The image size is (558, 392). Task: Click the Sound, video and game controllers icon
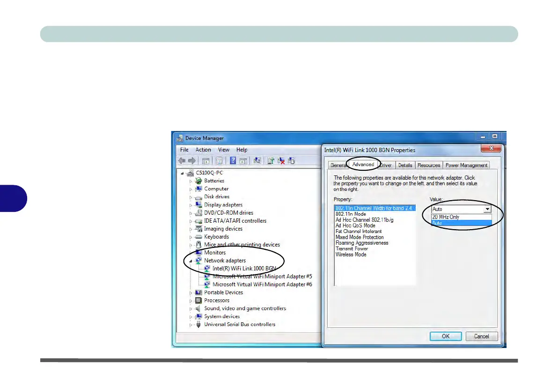(x=198, y=308)
